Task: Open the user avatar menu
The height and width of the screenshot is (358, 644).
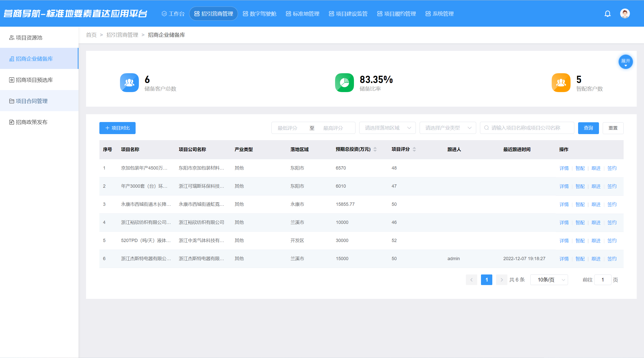Action: pyautogui.click(x=625, y=14)
